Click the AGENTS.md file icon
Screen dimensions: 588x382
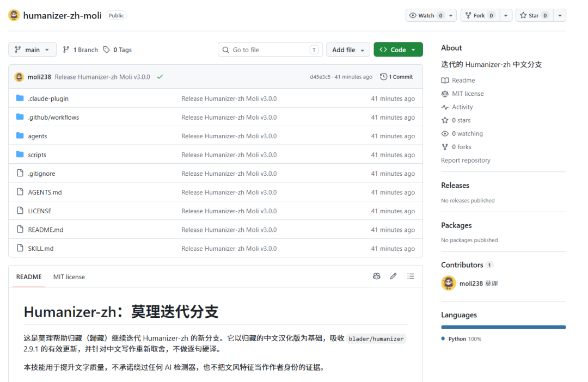pos(20,192)
